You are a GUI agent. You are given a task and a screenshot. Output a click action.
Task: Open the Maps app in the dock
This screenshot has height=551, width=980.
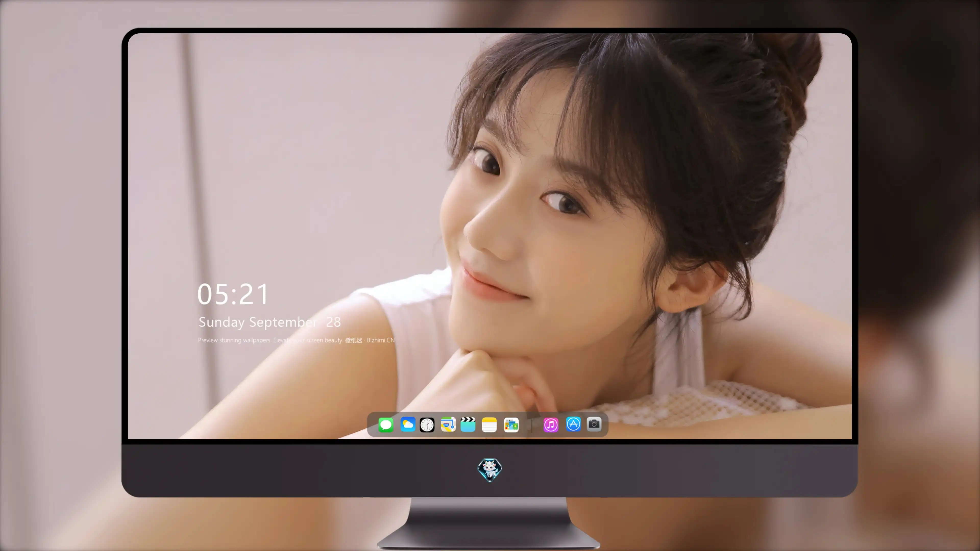(x=448, y=424)
